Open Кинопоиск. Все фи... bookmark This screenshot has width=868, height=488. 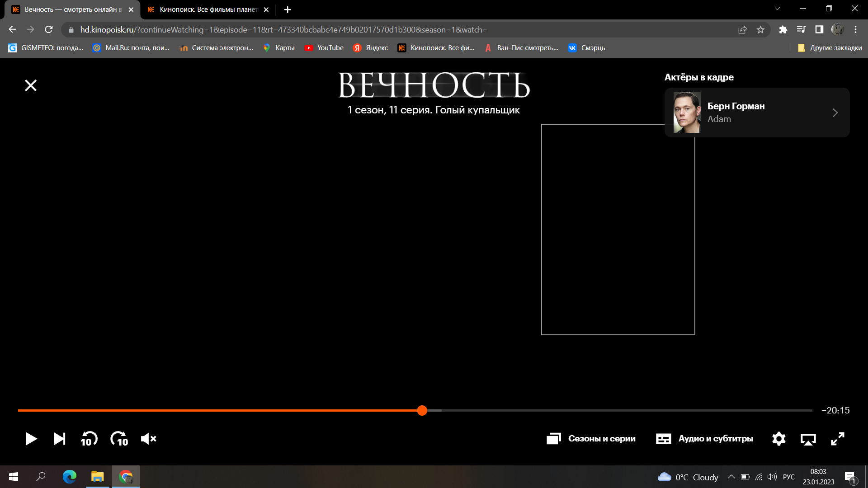click(436, 48)
